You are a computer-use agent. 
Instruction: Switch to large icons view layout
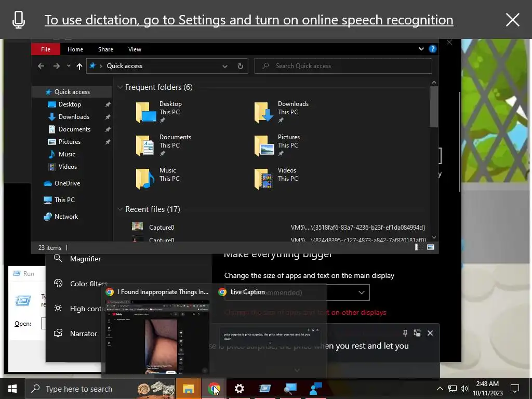[x=431, y=247]
